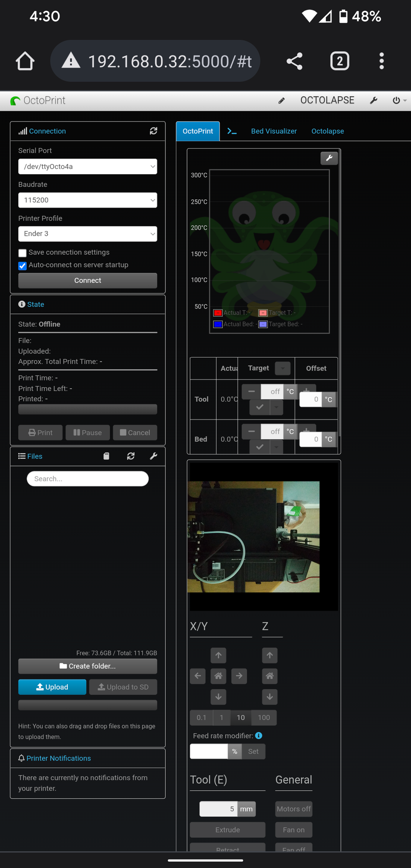This screenshot has width=411, height=868.
Task: Switch to Octolapse tab
Action: [x=327, y=131]
